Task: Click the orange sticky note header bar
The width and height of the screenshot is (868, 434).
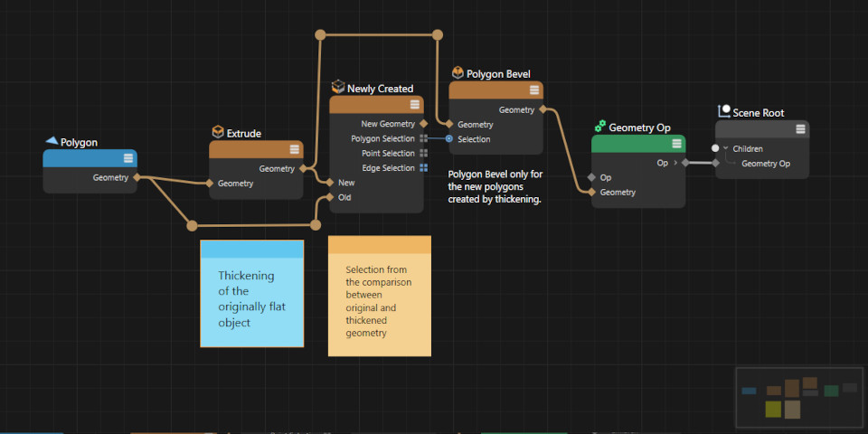Action: point(379,245)
